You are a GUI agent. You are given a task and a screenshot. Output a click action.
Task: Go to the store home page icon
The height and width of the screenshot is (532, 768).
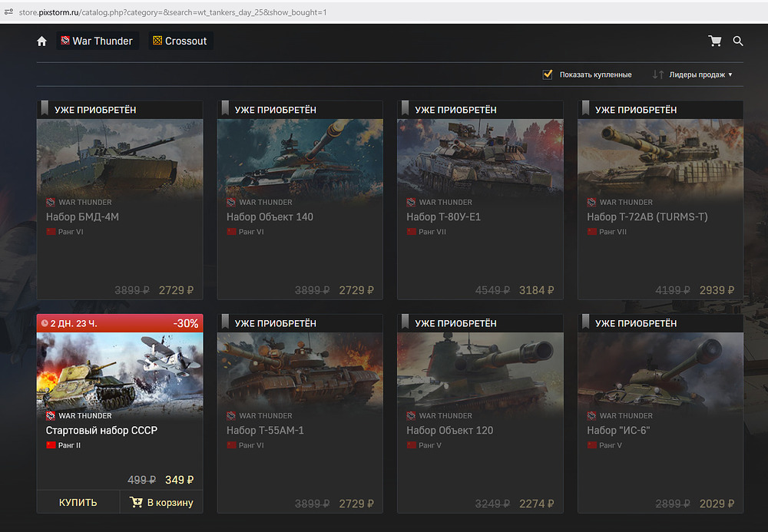pyautogui.click(x=41, y=41)
